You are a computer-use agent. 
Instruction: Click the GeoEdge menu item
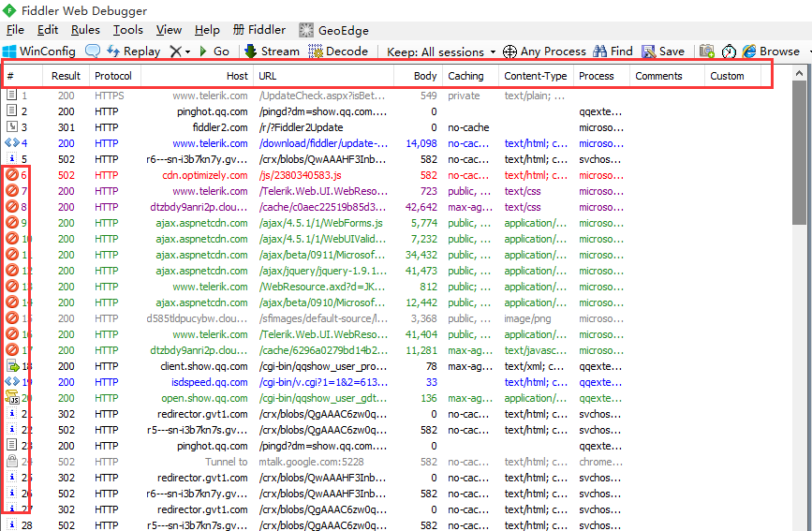point(334,31)
